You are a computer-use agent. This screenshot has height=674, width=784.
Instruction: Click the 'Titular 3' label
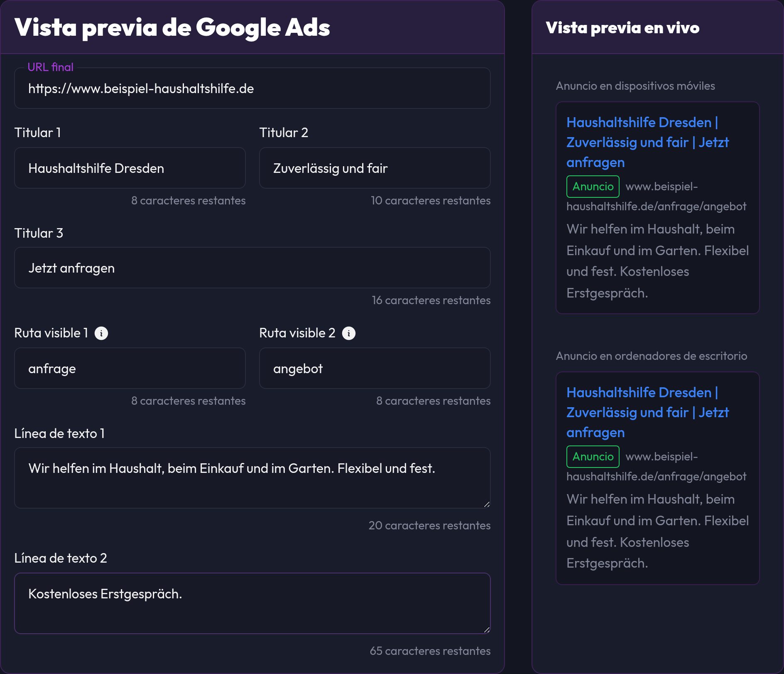[39, 233]
